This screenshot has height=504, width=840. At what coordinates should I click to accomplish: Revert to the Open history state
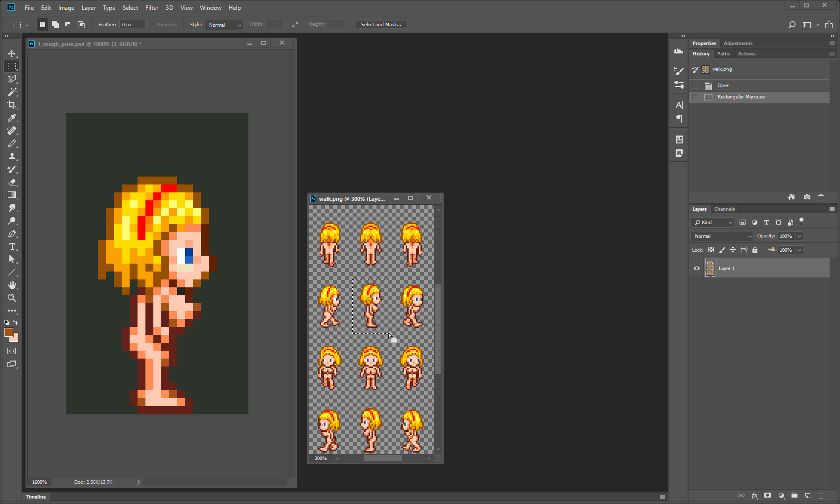coord(723,86)
